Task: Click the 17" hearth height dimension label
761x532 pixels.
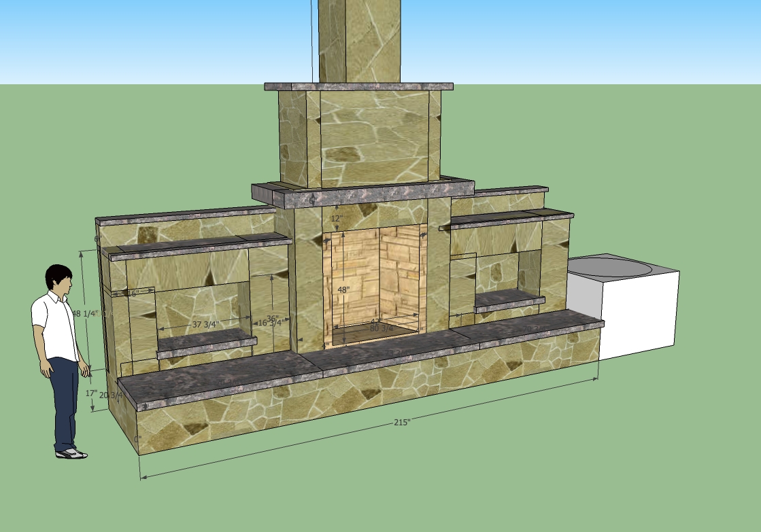Action: [x=91, y=393]
